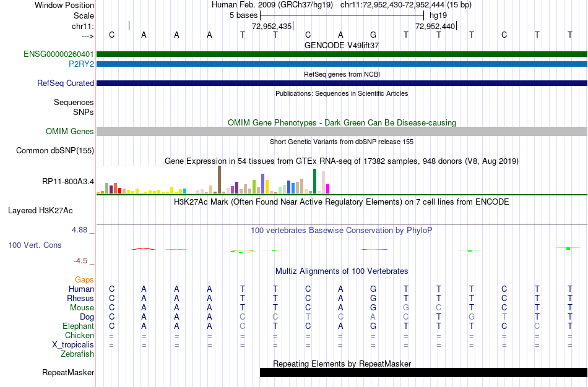Click the 4.88 PhyloP upper value
The image size is (588, 387).
[79, 229]
